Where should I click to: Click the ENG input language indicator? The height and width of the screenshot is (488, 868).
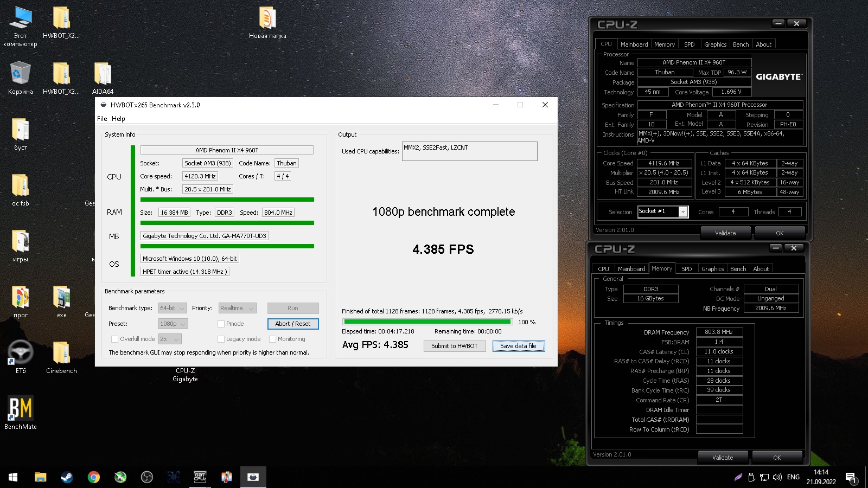(x=793, y=477)
